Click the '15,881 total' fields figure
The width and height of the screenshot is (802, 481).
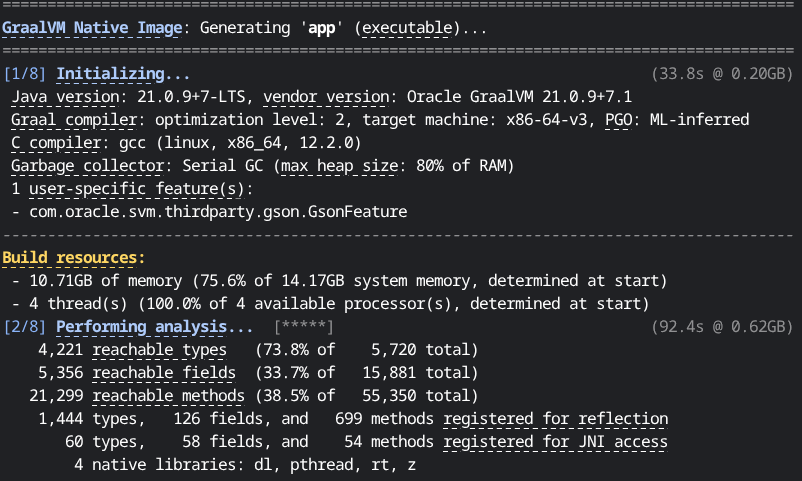point(416,373)
